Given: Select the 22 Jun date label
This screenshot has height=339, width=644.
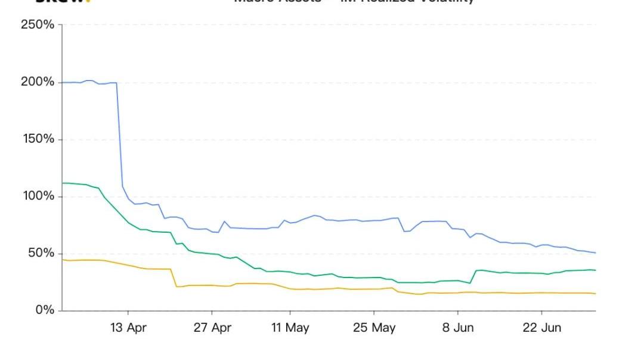Looking at the screenshot, I should (541, 328).
